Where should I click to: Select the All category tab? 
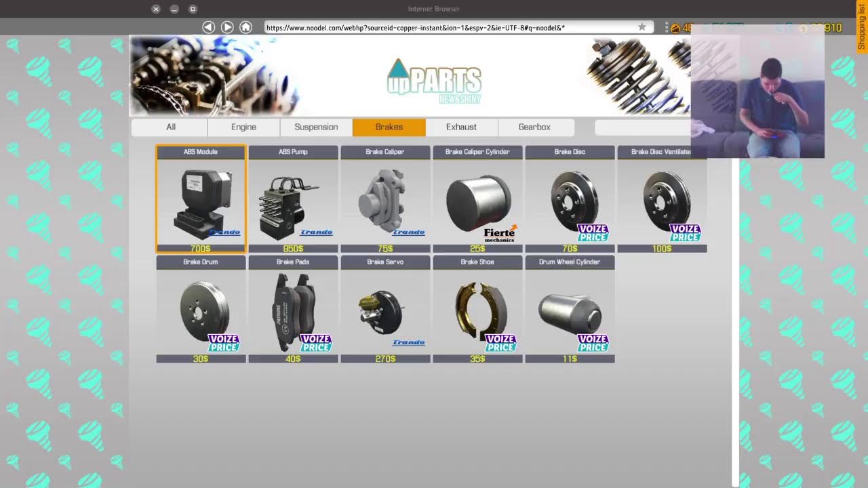click(171, 127)
